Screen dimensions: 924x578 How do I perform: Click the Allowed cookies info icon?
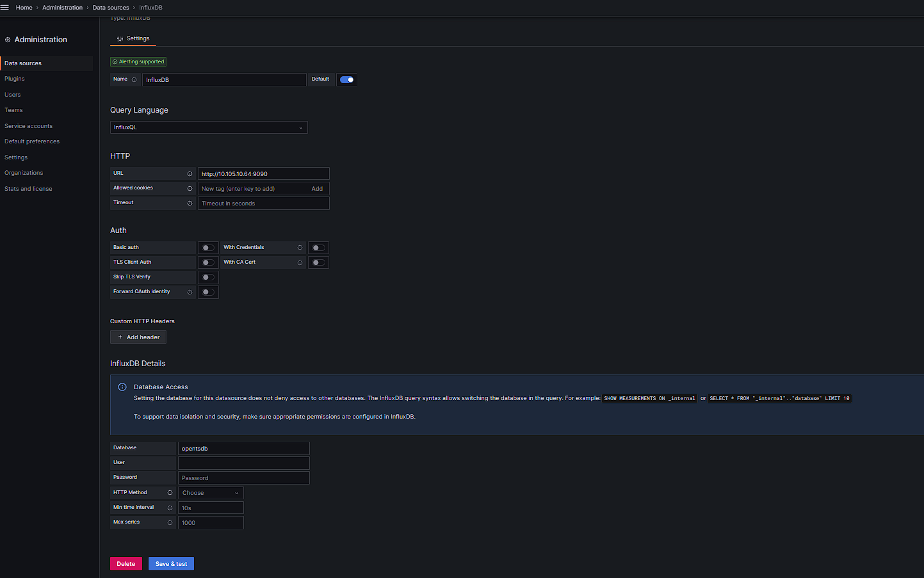coord(190,188)
